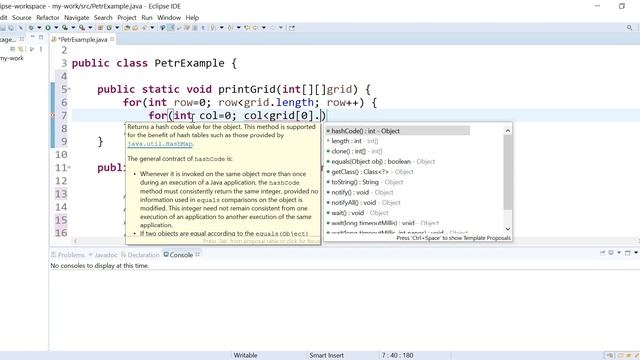The image size is (640, 360).
Task: Follow the java.util.HashMap link in Javadoc popup
Action: (x=160, y=144)
